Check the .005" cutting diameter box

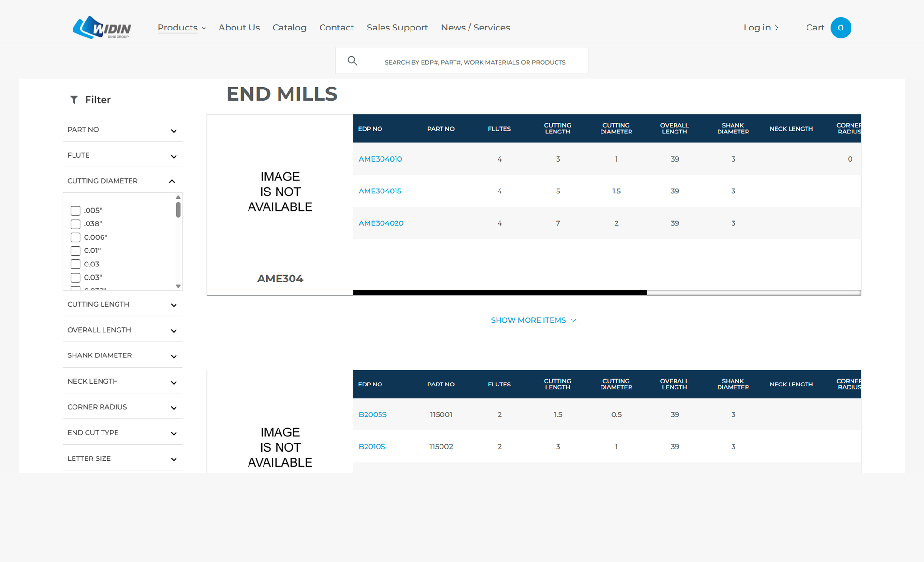coord(75,210)
